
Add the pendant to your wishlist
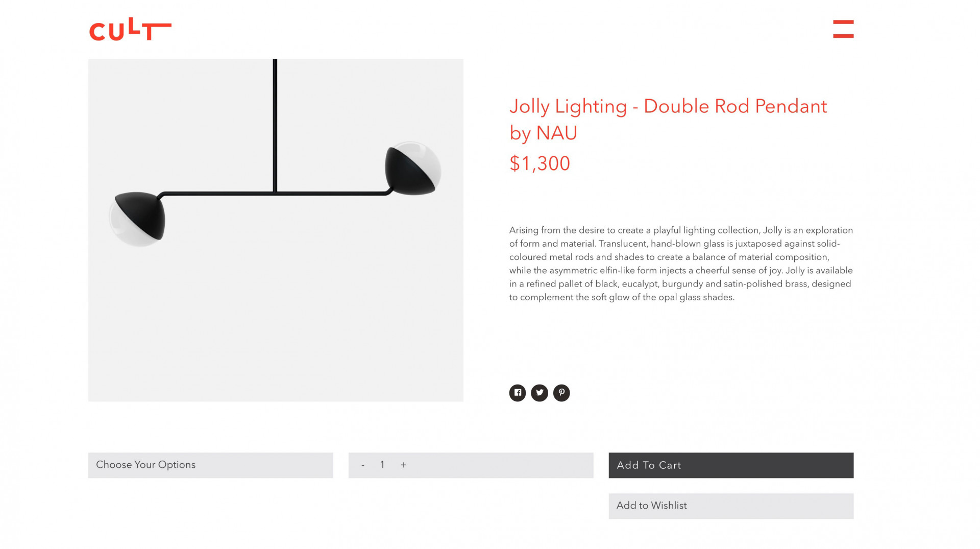(731, 506)
